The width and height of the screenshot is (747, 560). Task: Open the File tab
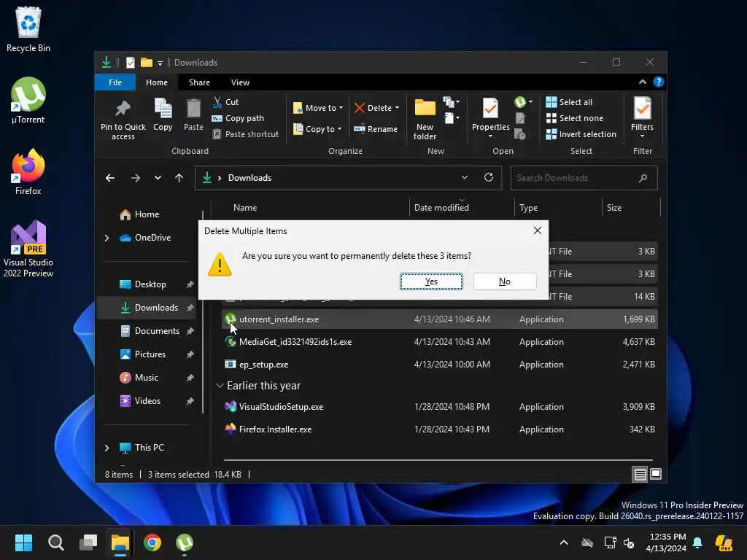(115, 82)
